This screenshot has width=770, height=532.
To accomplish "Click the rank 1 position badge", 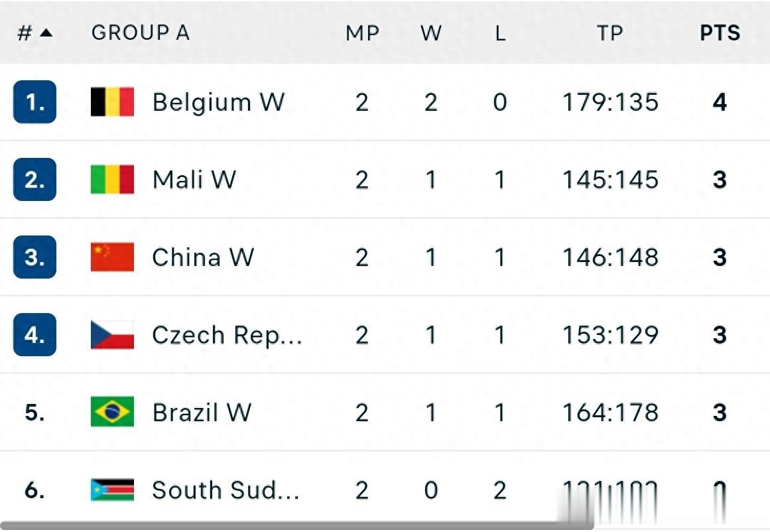I will click(x=34, y=102).
